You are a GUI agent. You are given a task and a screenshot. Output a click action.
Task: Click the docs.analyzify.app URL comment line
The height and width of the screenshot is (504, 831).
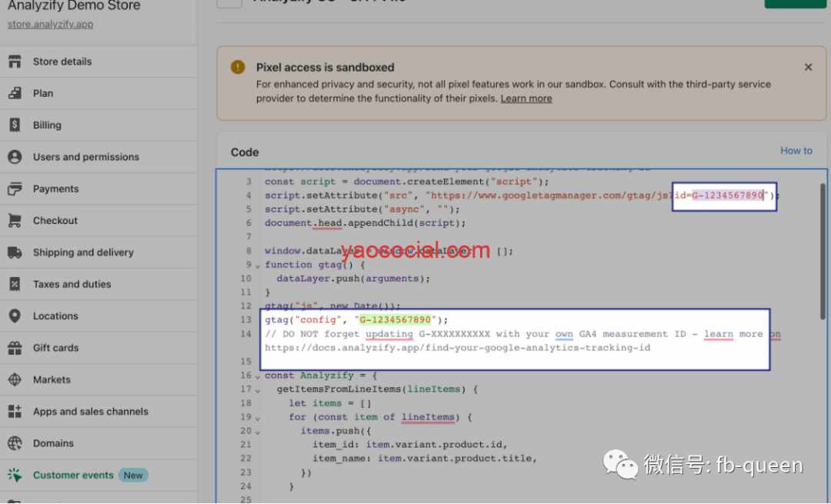(x=457, y=348)
